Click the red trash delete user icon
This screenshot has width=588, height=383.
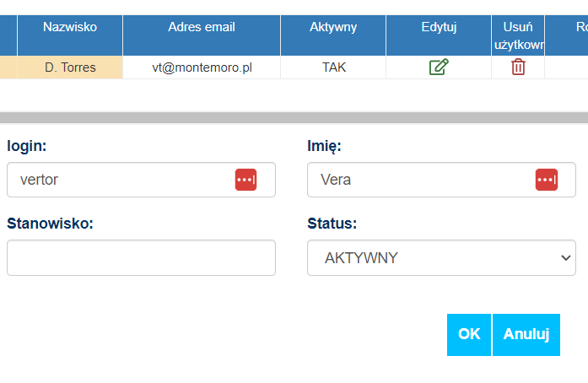[518, 67]
